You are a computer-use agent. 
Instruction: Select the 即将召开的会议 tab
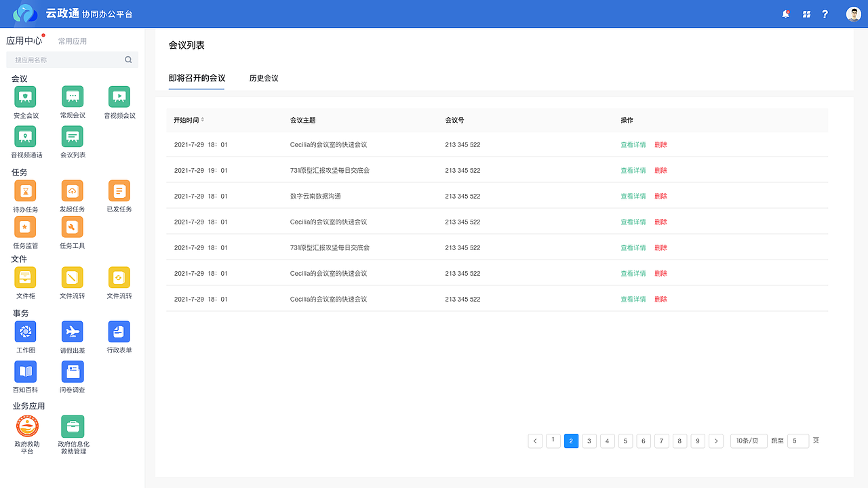197,78
